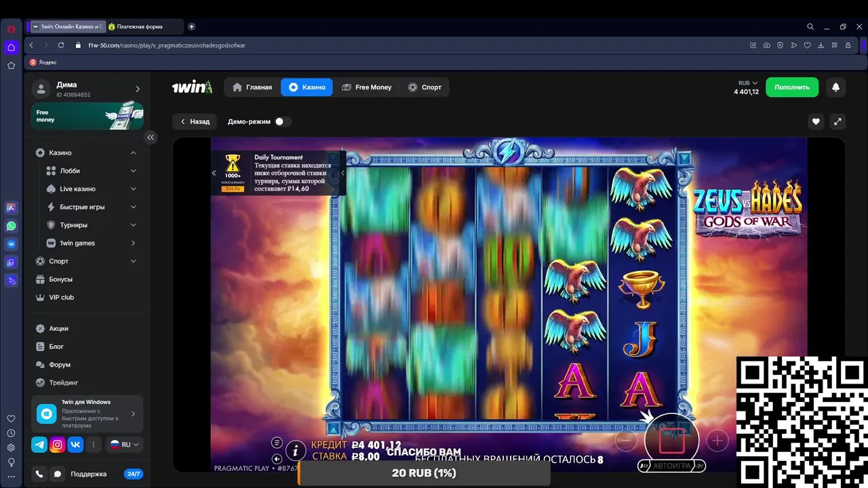The width and height of the screenshot is (868, 488).
Task: Collapse the Казино sidebar section
Action: (x=133, y=153)
